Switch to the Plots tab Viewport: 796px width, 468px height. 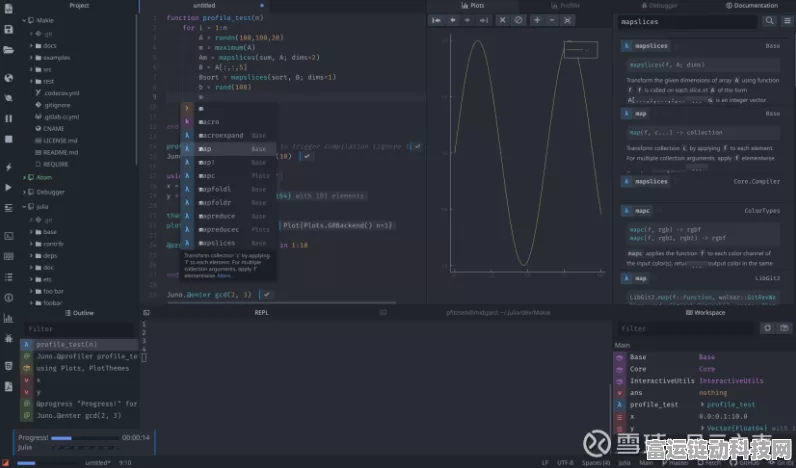click(x=473, y=6)
